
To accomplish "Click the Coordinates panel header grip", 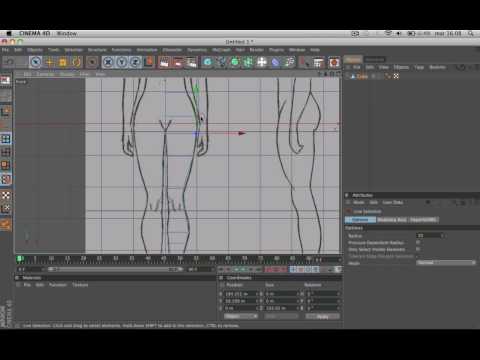I will (221, 278).
